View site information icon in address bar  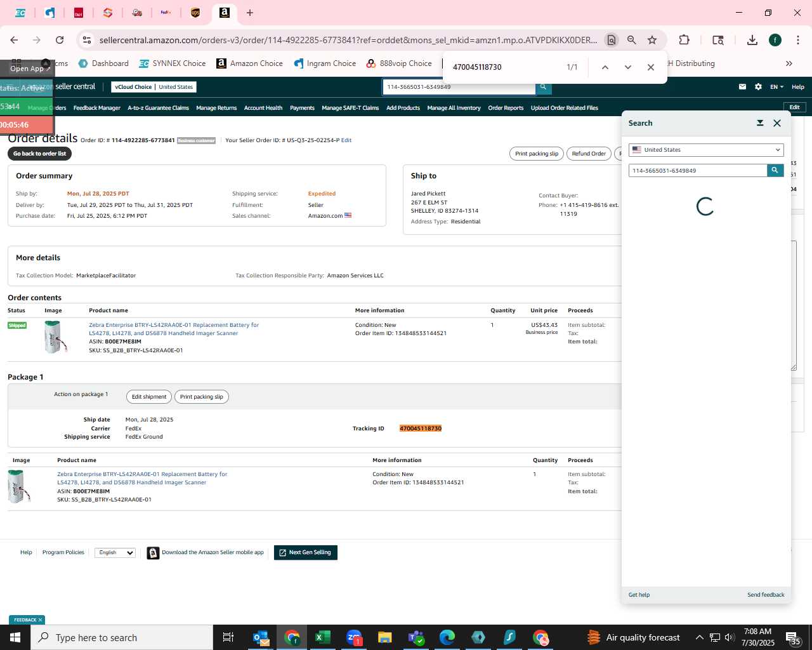point(88,40)
